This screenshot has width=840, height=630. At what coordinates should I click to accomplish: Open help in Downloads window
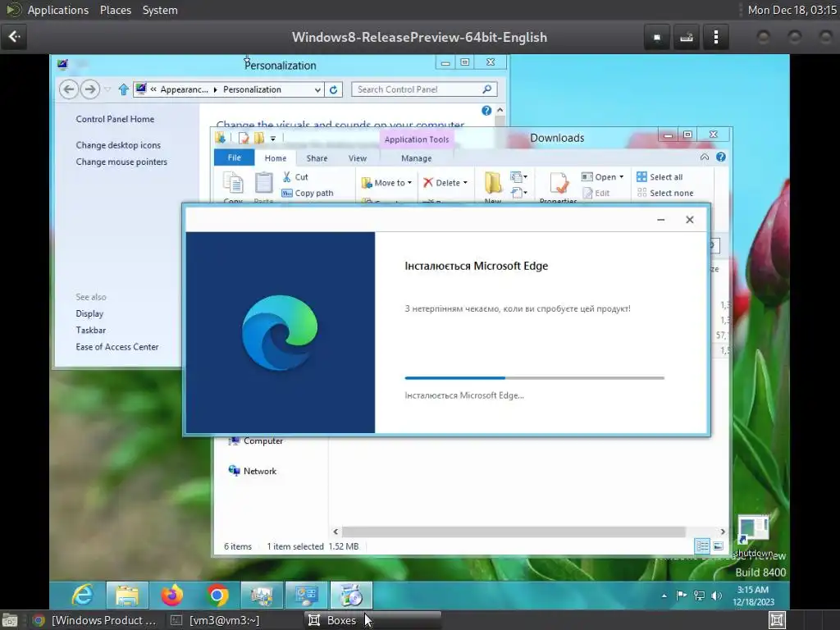[x=721, y=157]
